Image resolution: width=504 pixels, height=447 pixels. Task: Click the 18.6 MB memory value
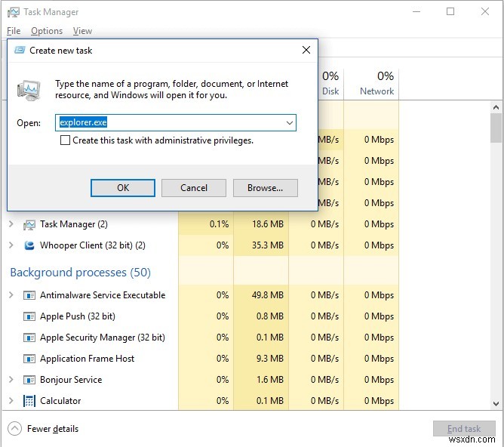(x=268, y=223)
